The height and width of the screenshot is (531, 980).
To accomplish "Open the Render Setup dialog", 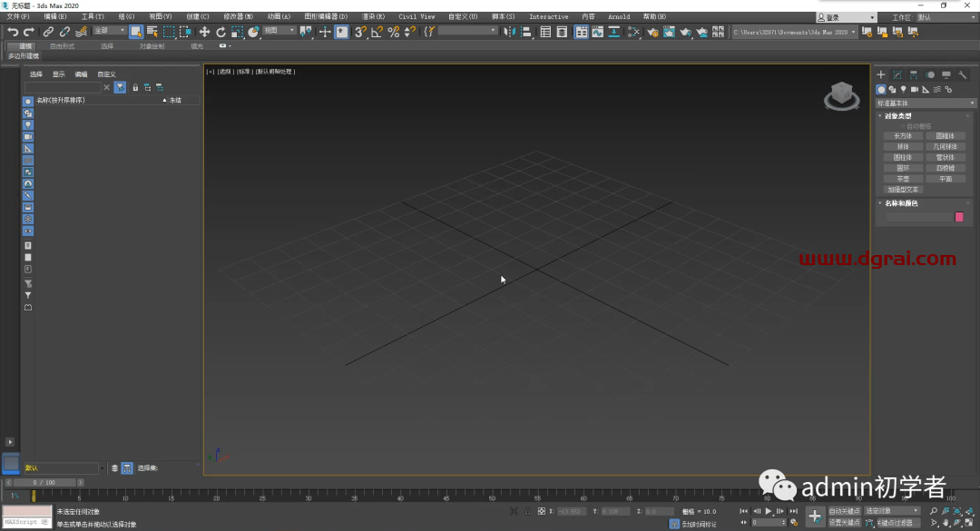I will click(652, 32).
